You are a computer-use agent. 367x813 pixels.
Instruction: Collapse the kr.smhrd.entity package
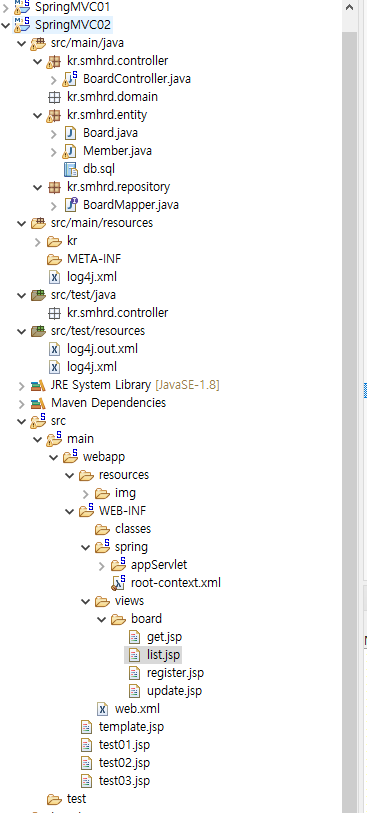(38, 115)
